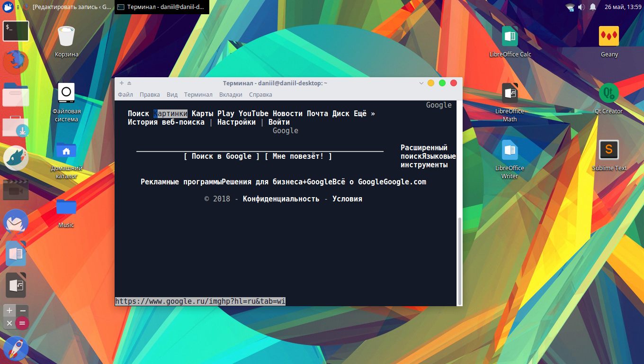The image size is (644, 364).
Task: Switch to the browser taskbar window button
Action: coord(67,7)
